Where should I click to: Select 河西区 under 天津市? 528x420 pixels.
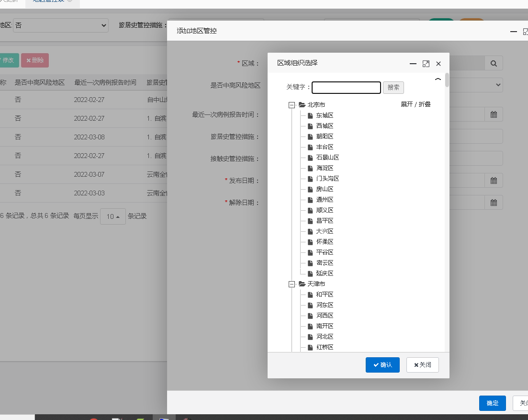pos(325,315)
